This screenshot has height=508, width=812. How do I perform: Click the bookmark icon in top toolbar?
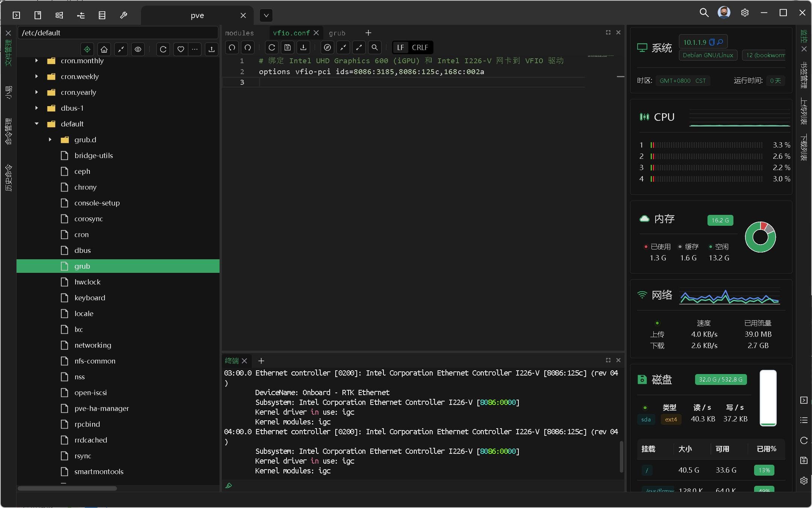38,15
